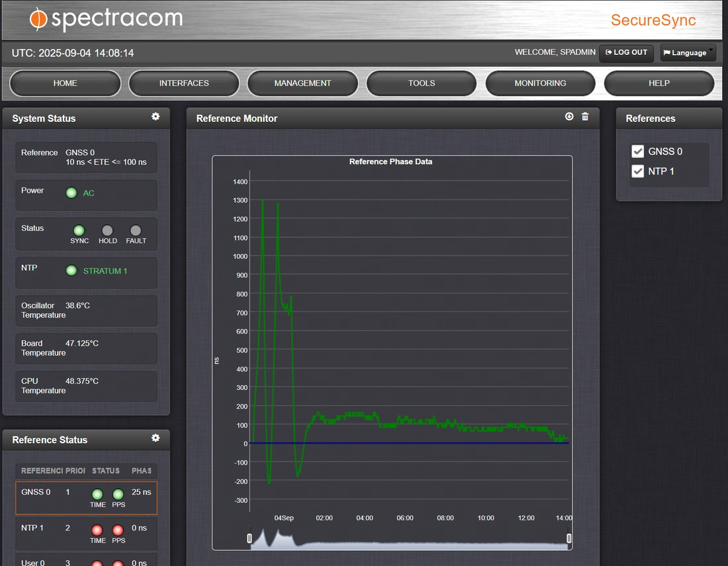This screenshot has width=728, height=566.
Task: Open the MONITORING menu
Action: (541, 83)
